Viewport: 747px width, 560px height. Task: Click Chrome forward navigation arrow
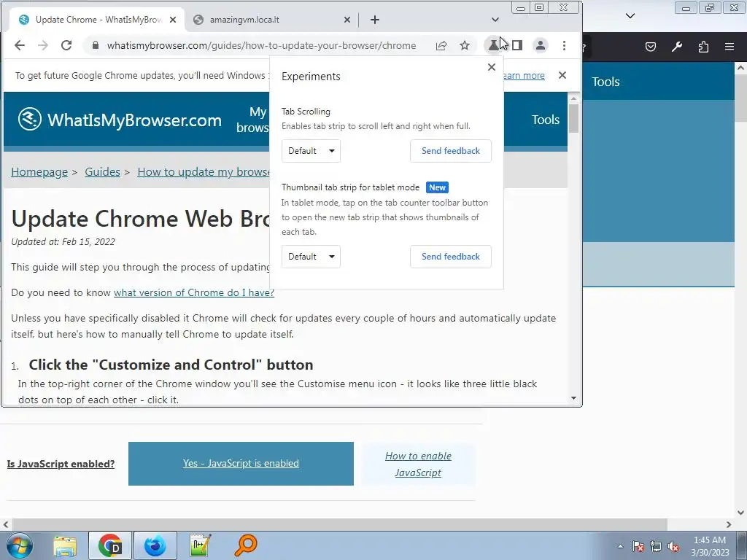(43, 45)
